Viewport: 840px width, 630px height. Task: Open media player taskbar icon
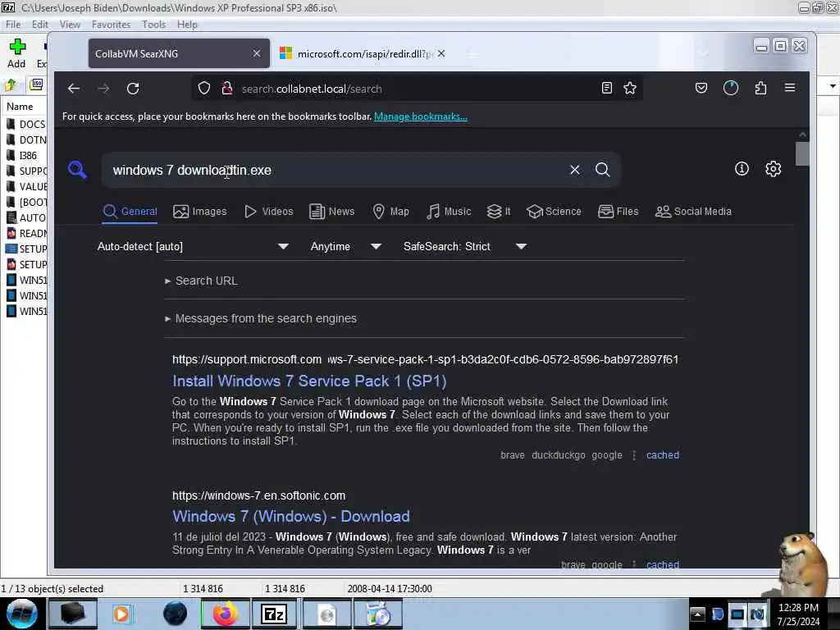(121, 614)
